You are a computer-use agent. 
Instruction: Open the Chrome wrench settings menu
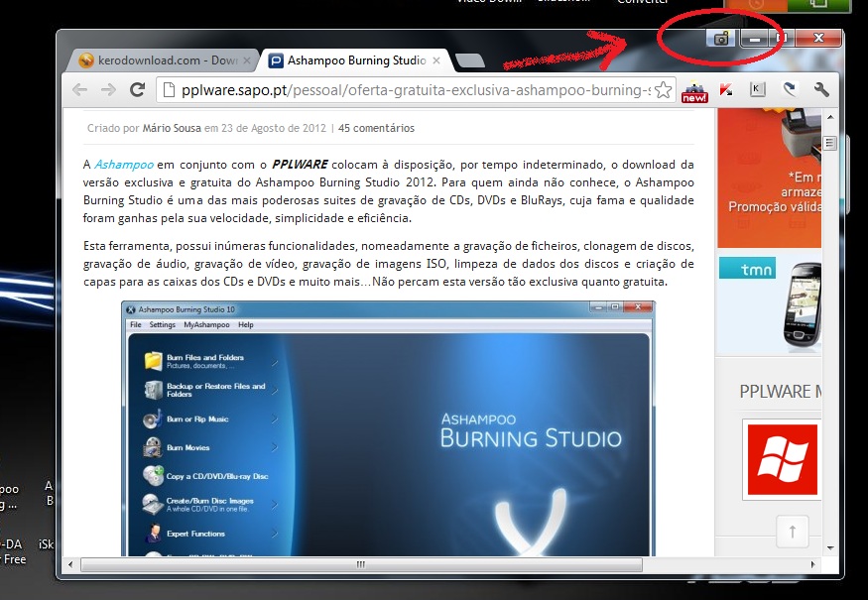(821, 89)
